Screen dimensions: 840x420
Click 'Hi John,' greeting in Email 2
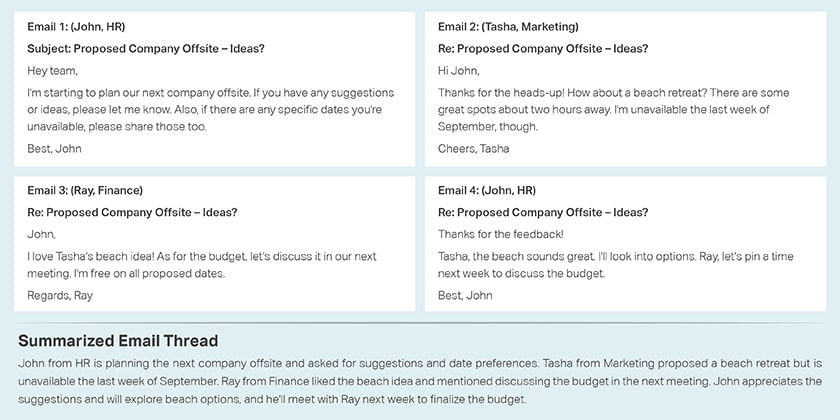(x=458, y=71)
